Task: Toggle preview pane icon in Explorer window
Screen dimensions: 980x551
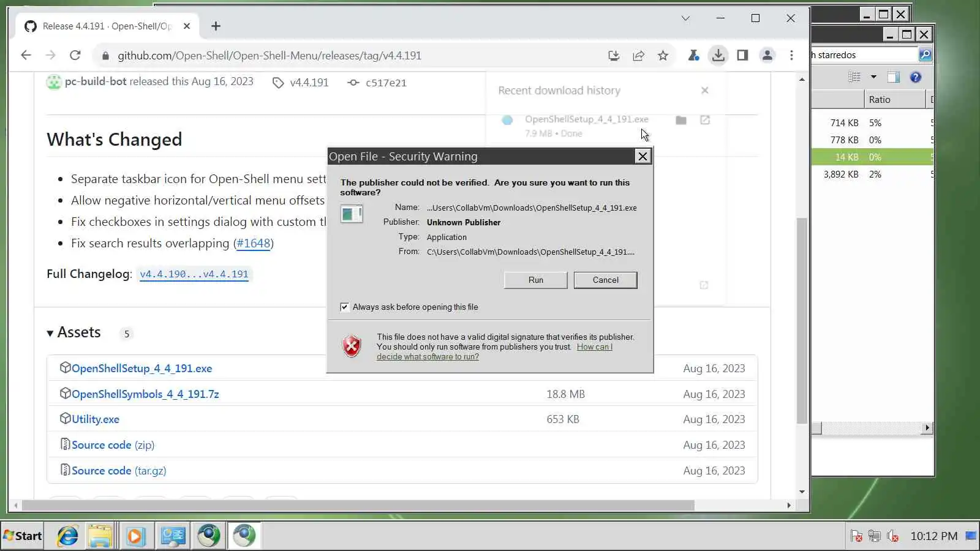Action: 894,77
